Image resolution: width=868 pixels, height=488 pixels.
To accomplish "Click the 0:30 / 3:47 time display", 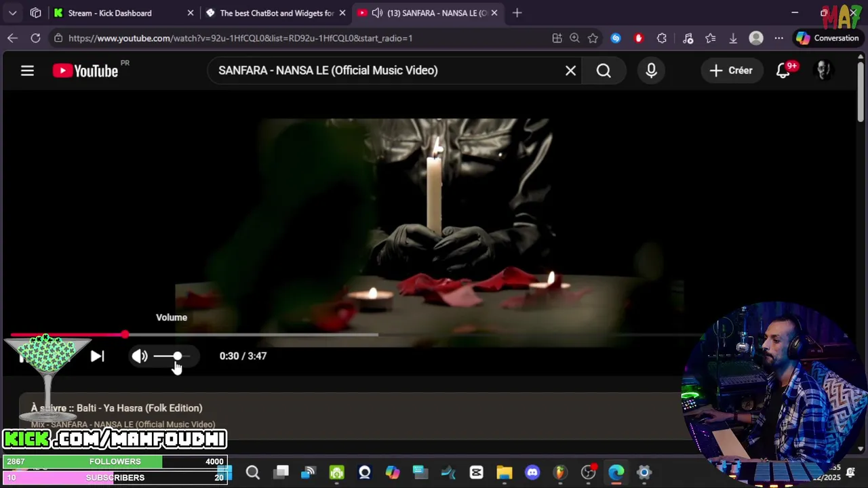I will pos(243,356).
